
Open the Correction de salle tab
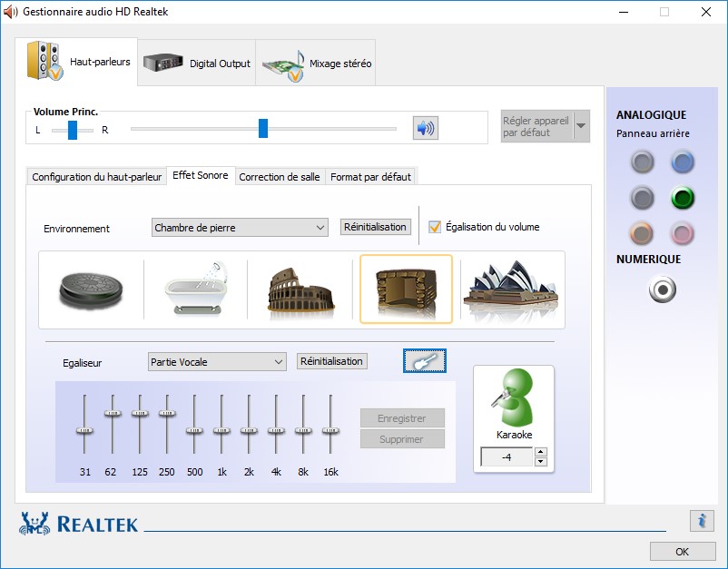[x=280, y=177]
